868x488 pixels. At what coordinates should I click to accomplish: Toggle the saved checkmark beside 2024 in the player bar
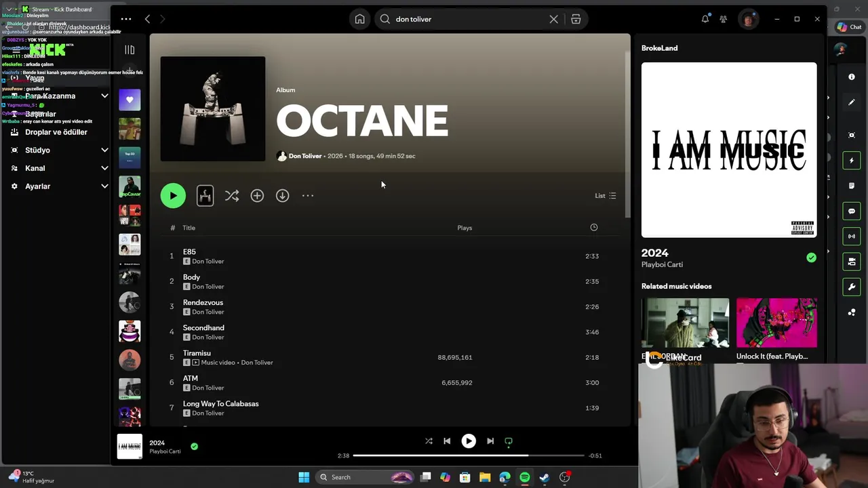coord(194,447)
